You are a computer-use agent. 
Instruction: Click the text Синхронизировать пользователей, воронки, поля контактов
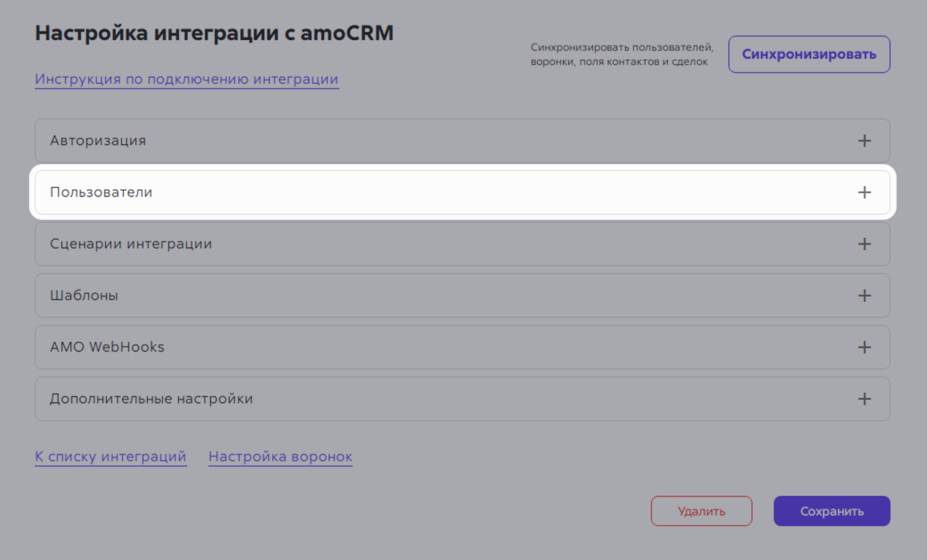point(622,55)
